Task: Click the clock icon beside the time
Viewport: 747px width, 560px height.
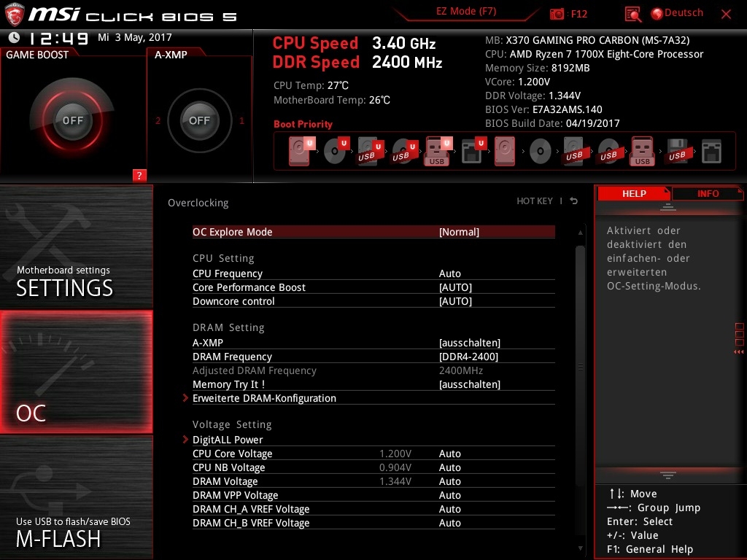Action: tap(15, 37)
